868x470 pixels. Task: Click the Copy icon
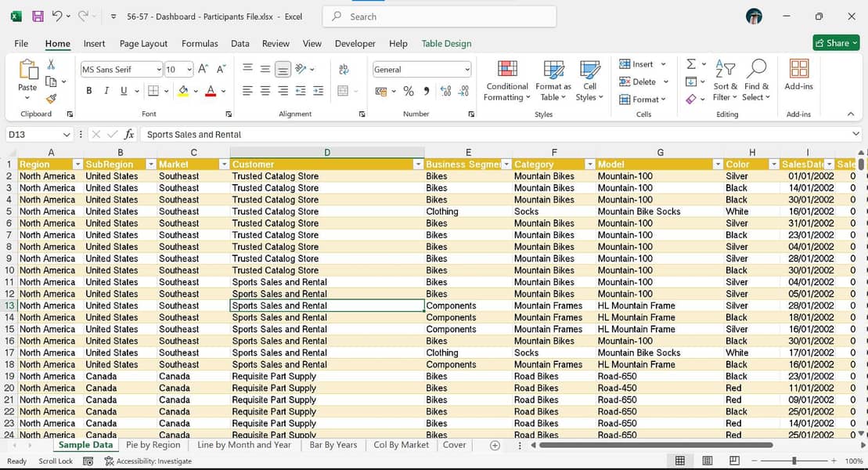tap(51, 81)
